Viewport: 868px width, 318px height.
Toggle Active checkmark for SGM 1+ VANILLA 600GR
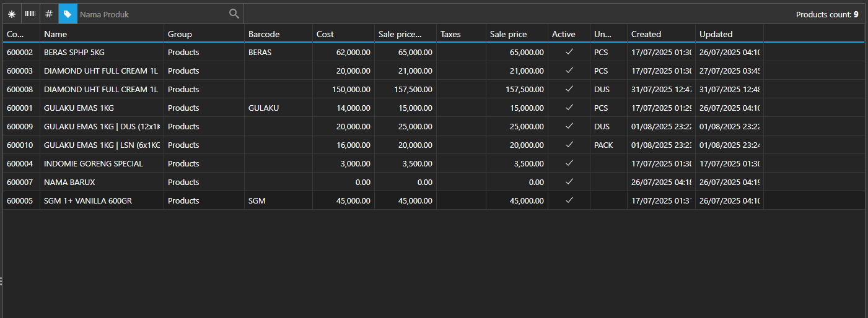(x=569, y=200)
